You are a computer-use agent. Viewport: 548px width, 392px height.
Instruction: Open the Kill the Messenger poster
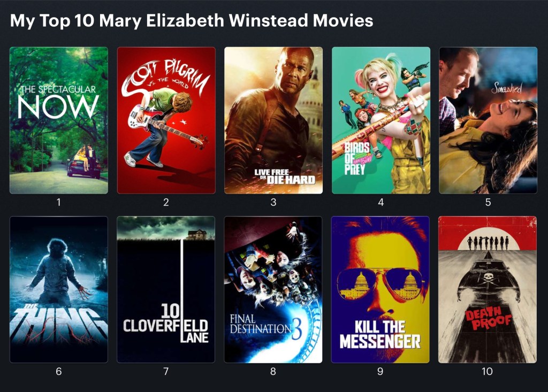pos(380,290)
